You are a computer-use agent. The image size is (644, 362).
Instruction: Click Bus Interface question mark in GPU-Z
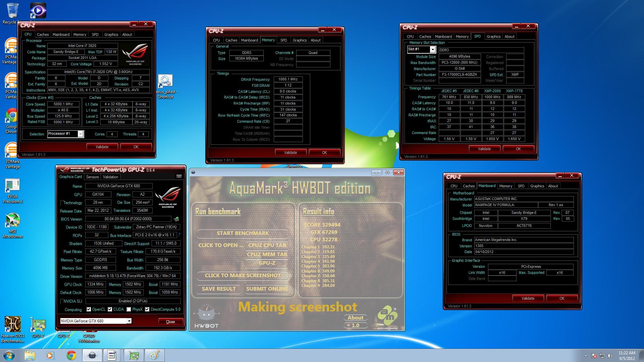179,235
